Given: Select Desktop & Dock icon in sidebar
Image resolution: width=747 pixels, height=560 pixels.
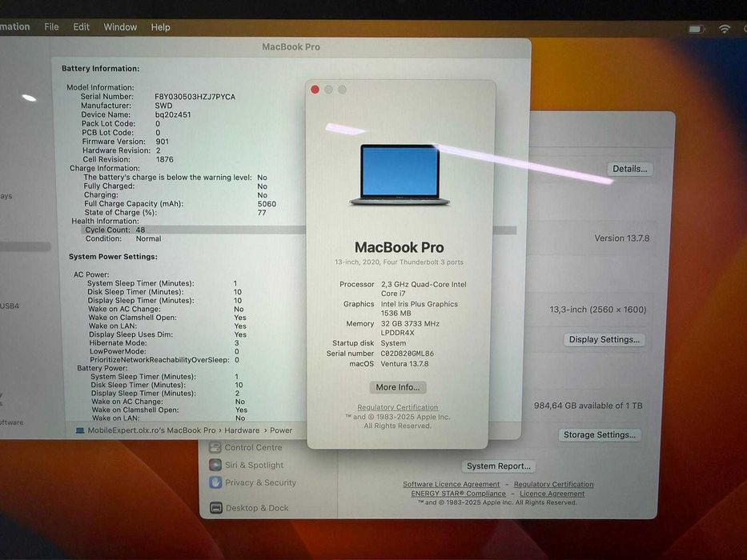Looking at the screenshot, I should click(x=216, y=508).
